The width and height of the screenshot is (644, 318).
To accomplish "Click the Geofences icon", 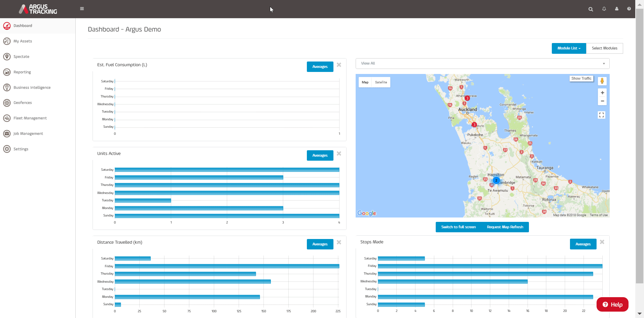I will 7,103.
